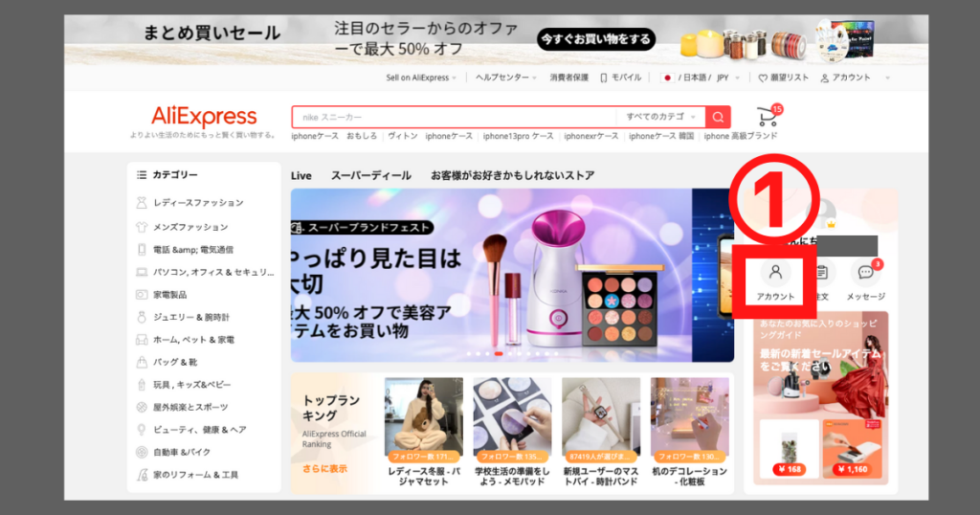980x515 pixels.
Task: Click the search input field
Action: click(x=455, y=117)
